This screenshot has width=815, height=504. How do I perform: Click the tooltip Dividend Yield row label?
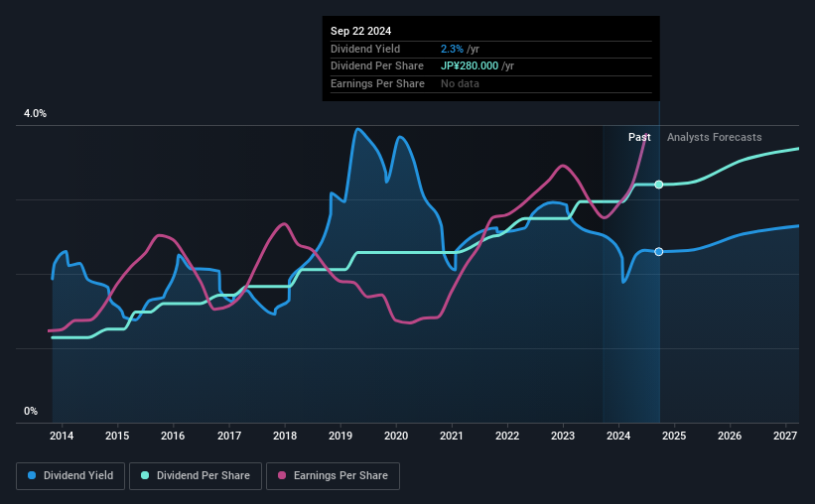pos(365,49)
